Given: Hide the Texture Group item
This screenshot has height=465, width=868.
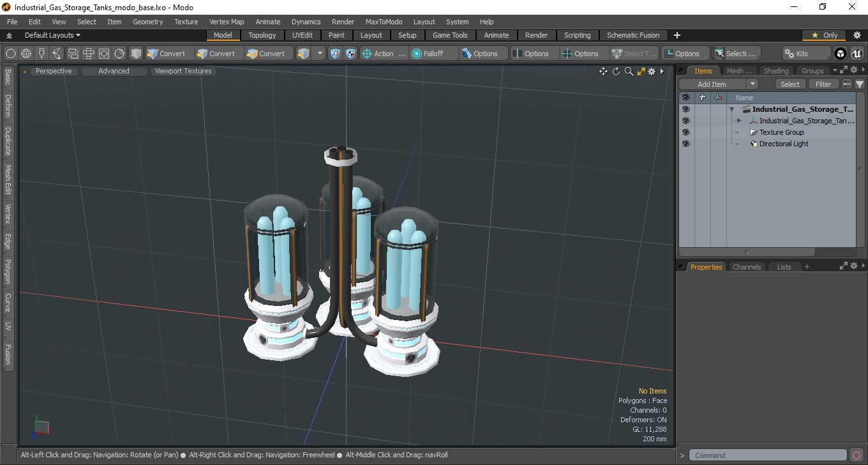Looking at the screenshot, I should pos(685,132).
